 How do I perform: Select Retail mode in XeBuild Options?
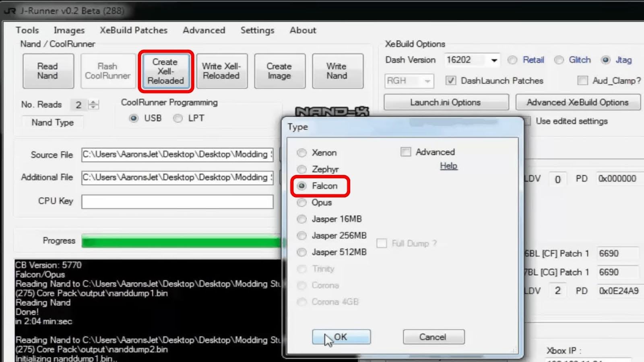tap(512, 60)
